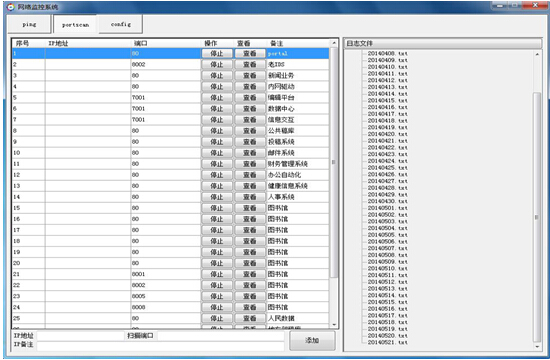The width and height of the screenshot is (550, 360).
Task: Click 查看 for row 10 邮件系统
Action: tap(250, 153)
